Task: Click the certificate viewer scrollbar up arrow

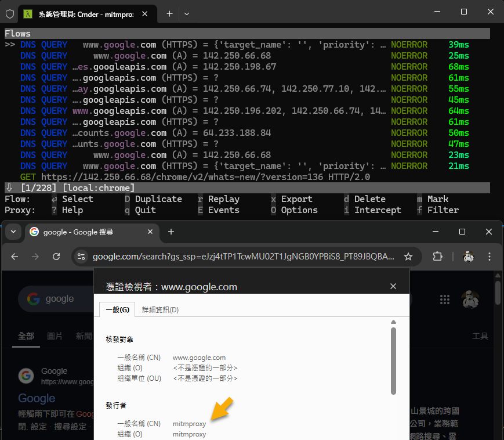Action: click(x=393, y=322)
